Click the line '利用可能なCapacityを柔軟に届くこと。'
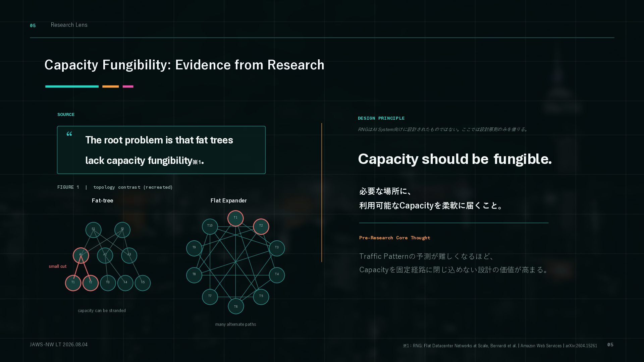The width and height of the screenshot is (644, 362). (431, 206)
